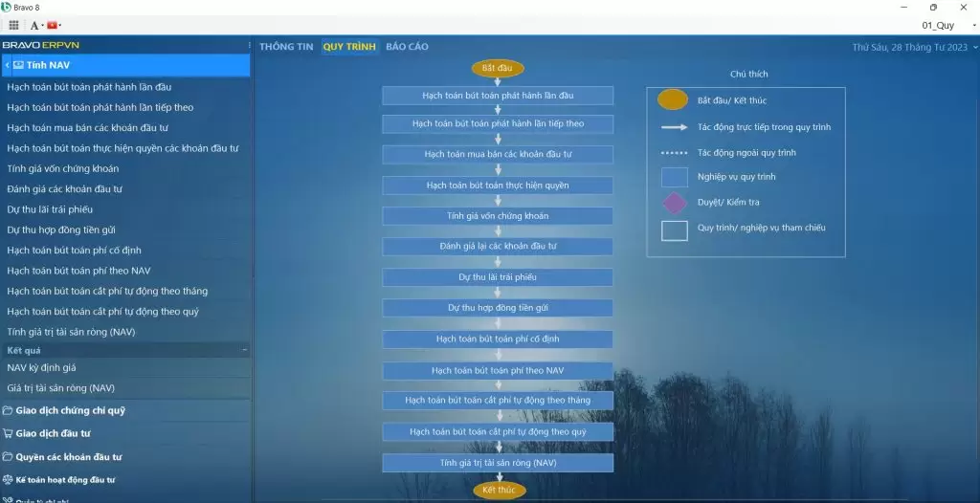Click folder icon of Giao dịch chứng chỉ quỹ

pyautogui.click(x=8, y=411)
